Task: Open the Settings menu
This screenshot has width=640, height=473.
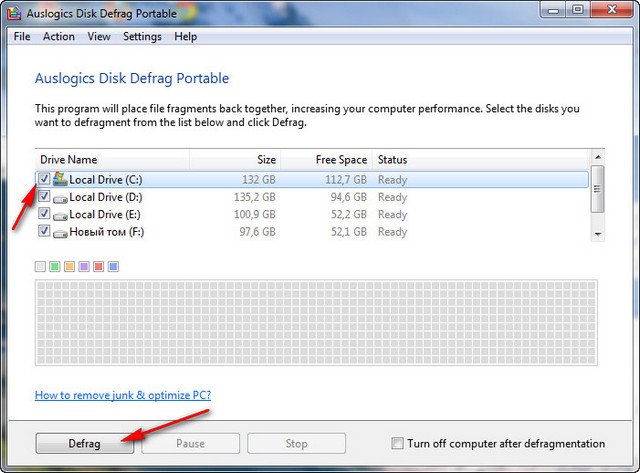Action: 142,36
